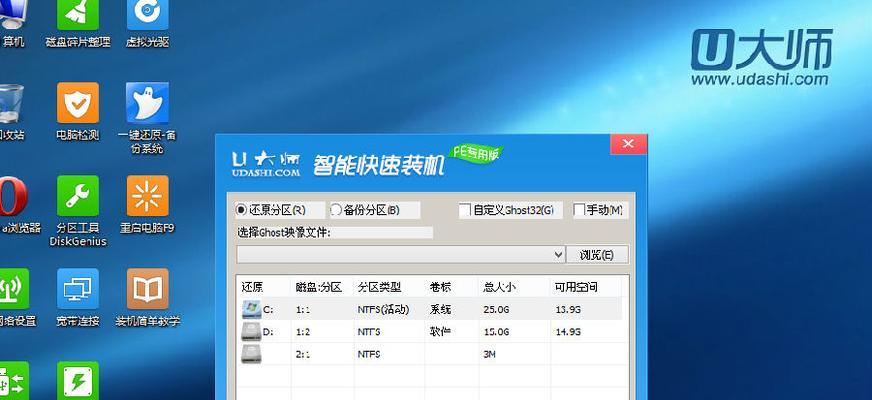Screen dimensions: 872x400
Task: Select the 还原分区(R) radio button
Action: click(x=241, y=210)
